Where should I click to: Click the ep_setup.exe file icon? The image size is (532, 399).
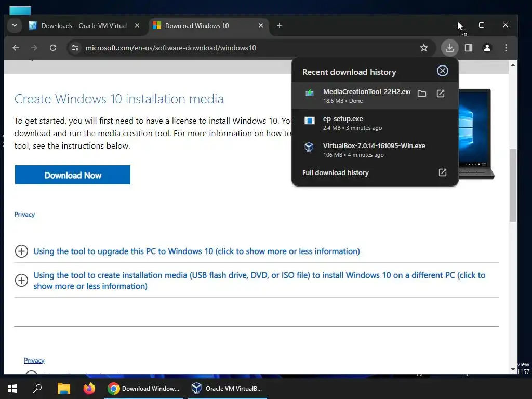[x=310, y=121]
